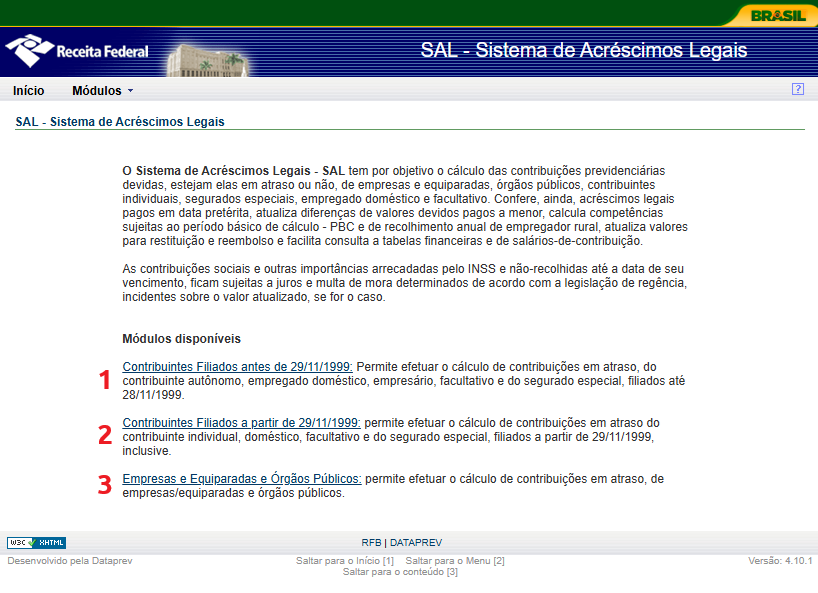
Task: Select Saltar para o Início [1]
Action: point(345,561)
